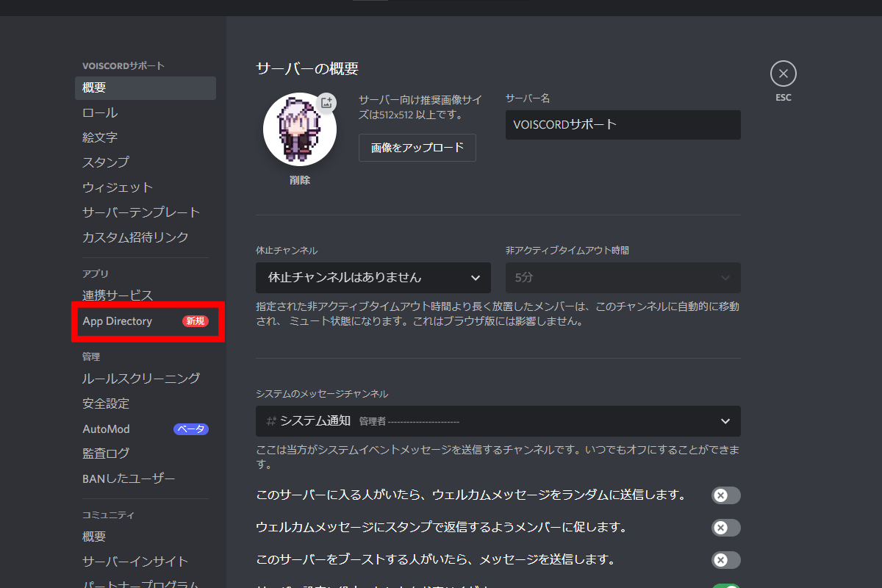The width and height of the screenshot is (882, 588).
Task: Toggle the sticker reply prompt switch
Action: 726,528
